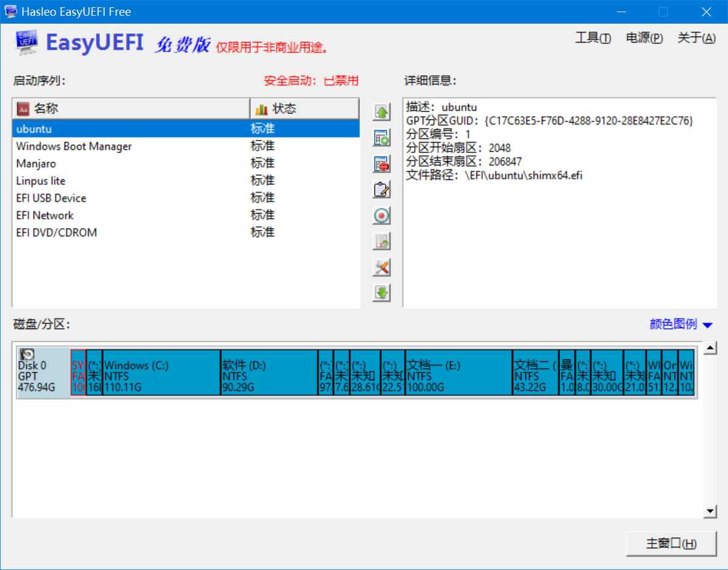Click the 分区结束扇区: 206847 line
Image resolution: width=728 pixels, height=570 pixels.
464,162
